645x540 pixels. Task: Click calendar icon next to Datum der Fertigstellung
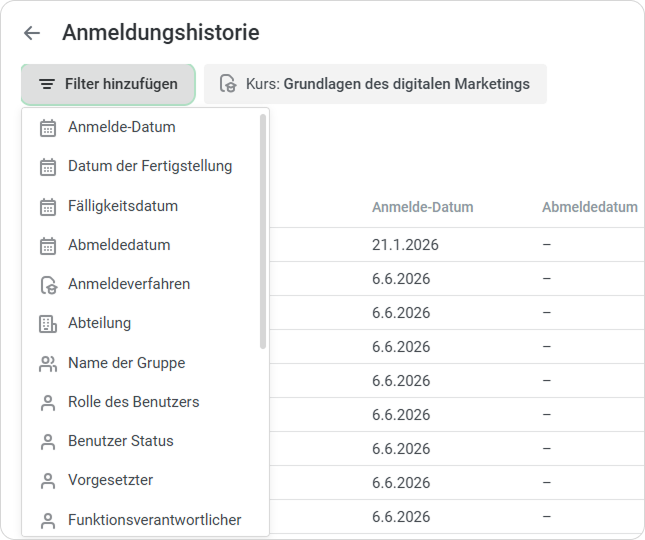coord(48,167)
